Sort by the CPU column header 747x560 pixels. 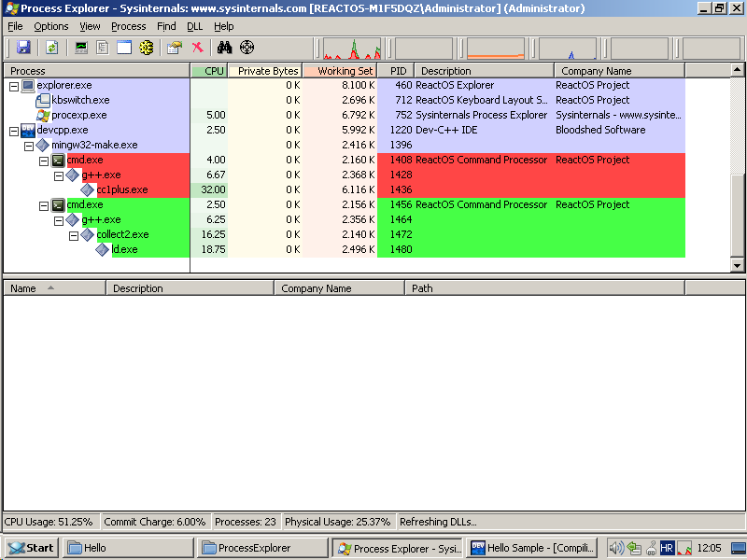tap(209, 71)
